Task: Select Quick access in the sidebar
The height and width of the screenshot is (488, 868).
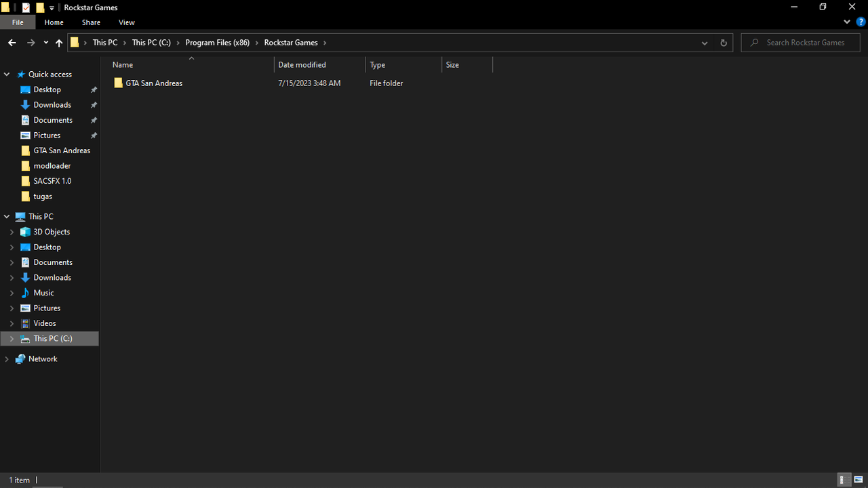Action: tap(50, 74)
